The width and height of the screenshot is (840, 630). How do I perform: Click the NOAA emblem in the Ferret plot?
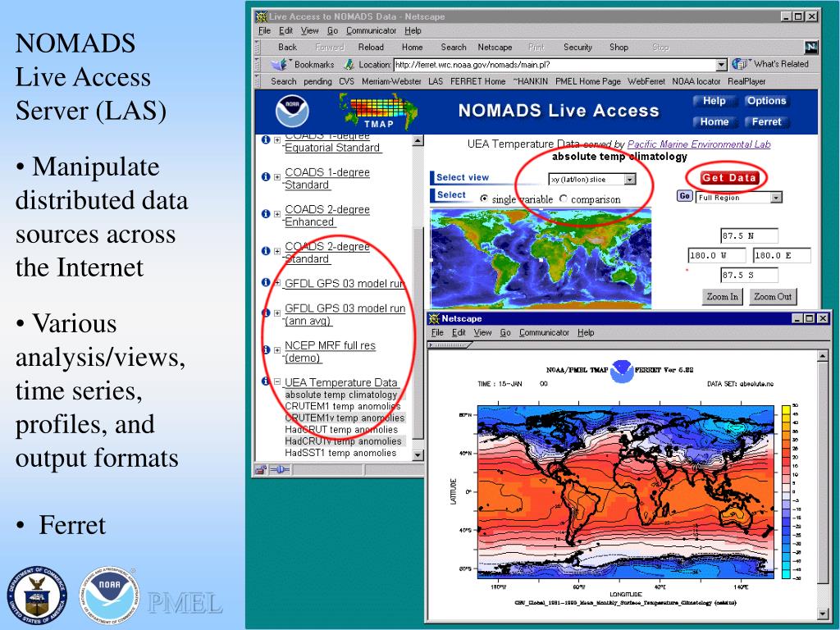[x=622, y=372]
